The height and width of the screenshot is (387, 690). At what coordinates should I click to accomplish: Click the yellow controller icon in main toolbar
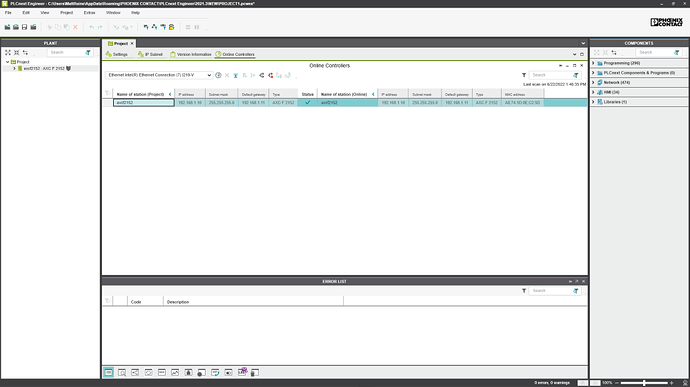172,27
